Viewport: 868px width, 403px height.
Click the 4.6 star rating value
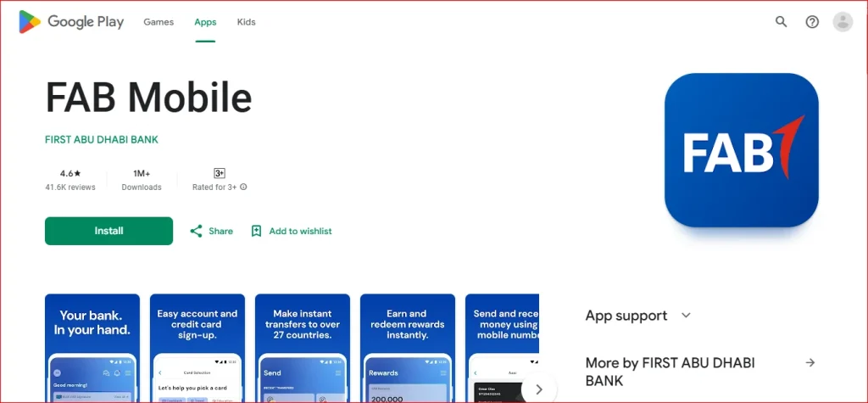tap(70, 174)
